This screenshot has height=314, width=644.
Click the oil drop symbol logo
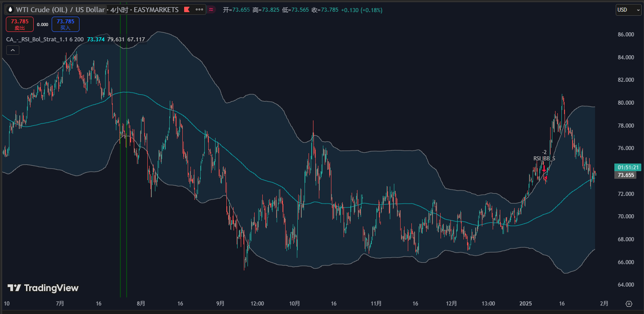pyautogui.click(x=10, y=9)
